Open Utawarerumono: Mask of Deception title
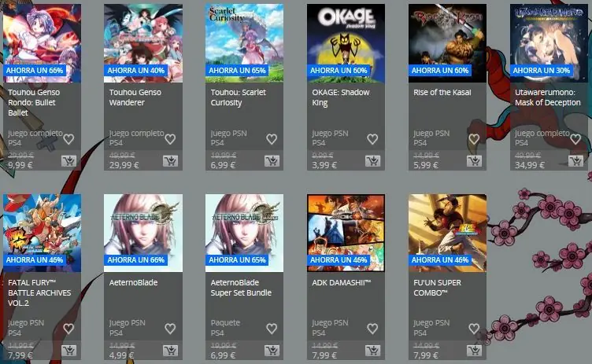This screenshot has height=364, width=592. tap(548, 97)
